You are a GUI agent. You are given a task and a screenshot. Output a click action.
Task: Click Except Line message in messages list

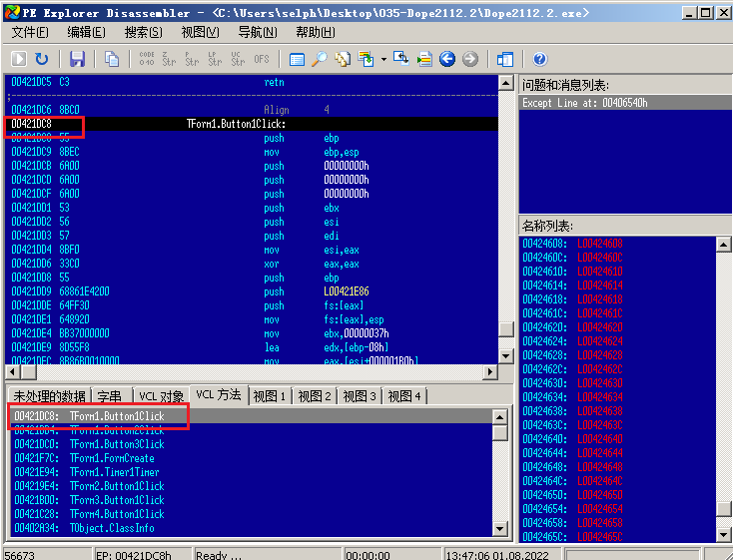click(x=585, y=103)
